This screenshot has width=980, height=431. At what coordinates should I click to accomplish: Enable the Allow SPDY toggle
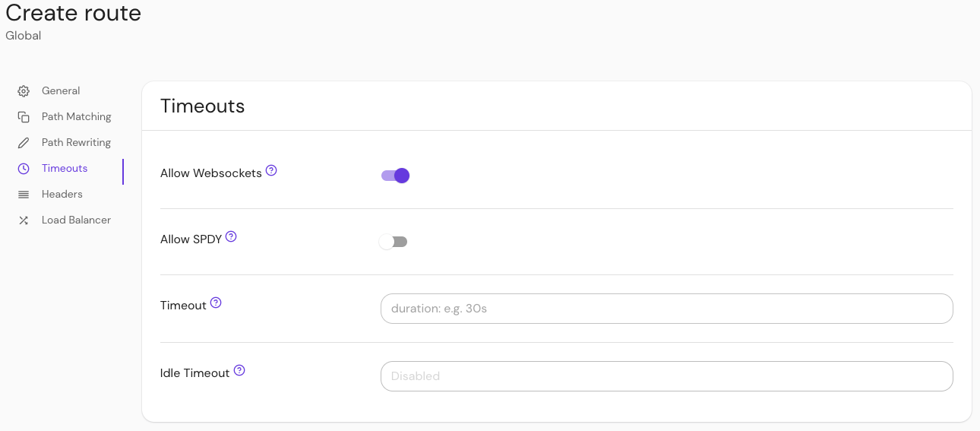[394, 242]
